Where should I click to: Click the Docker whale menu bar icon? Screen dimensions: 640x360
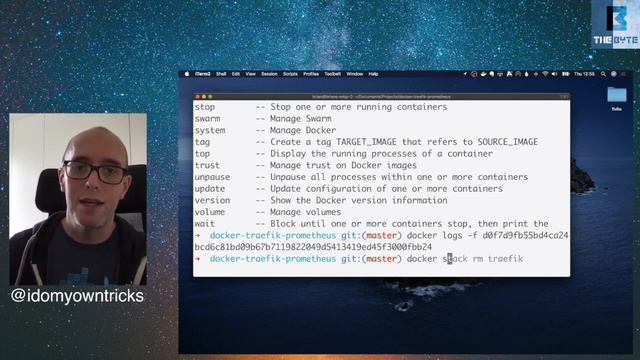[483, 74]
